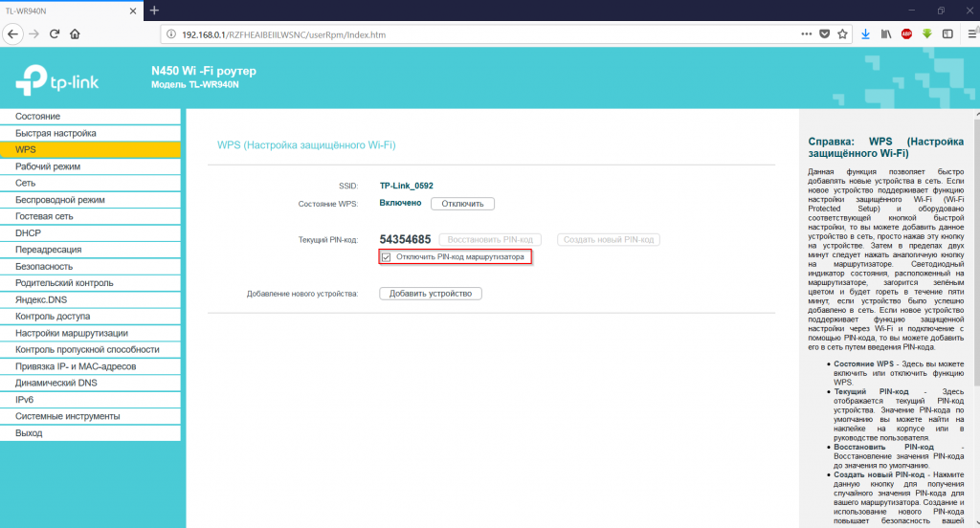Image resolution: width=980 pixels, height=528 pixels.
Task: Open the Firefox downloads arrow icon
Action: click(865, 34)
